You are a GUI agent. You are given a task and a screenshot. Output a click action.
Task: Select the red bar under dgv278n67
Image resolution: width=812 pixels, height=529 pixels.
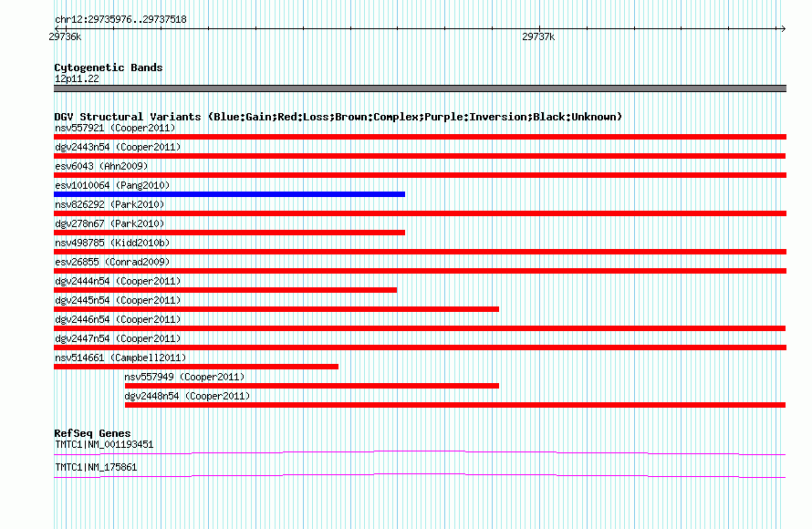[x=229, y=233]
